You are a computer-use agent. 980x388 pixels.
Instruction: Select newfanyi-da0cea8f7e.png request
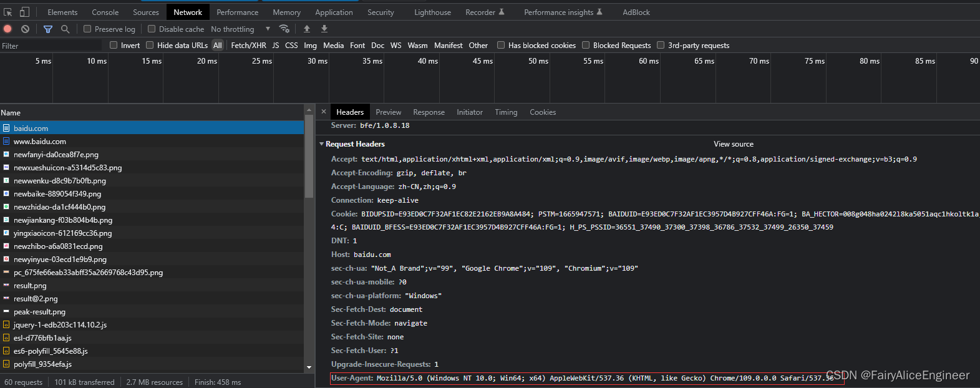[x=152, y=154]
